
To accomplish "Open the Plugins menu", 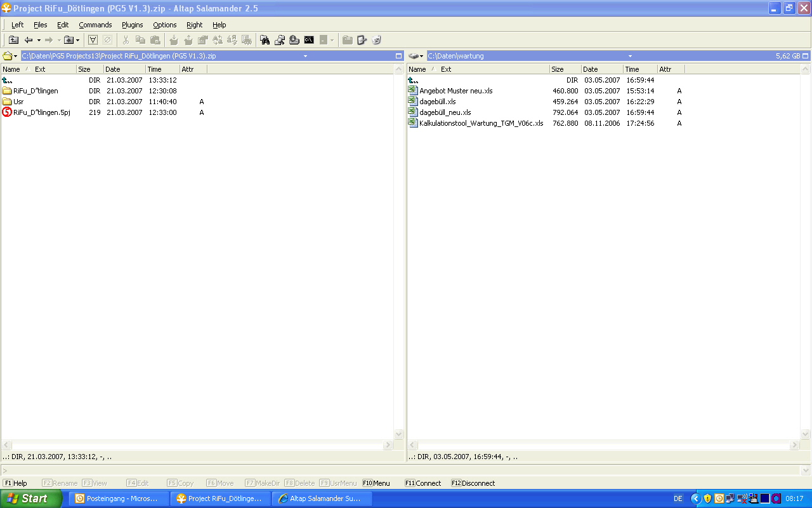I will click(x=133, y=25).
